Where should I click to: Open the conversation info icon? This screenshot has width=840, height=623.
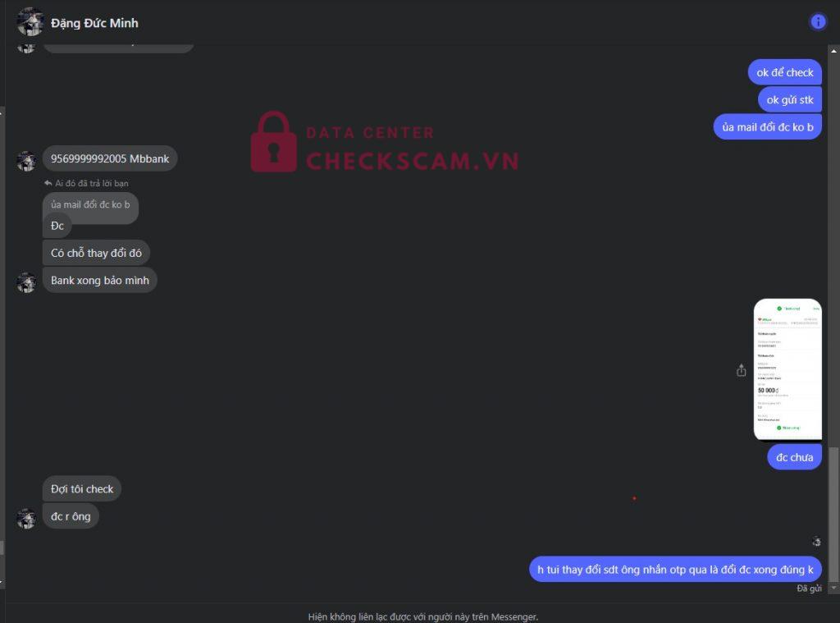coord(818,22)
